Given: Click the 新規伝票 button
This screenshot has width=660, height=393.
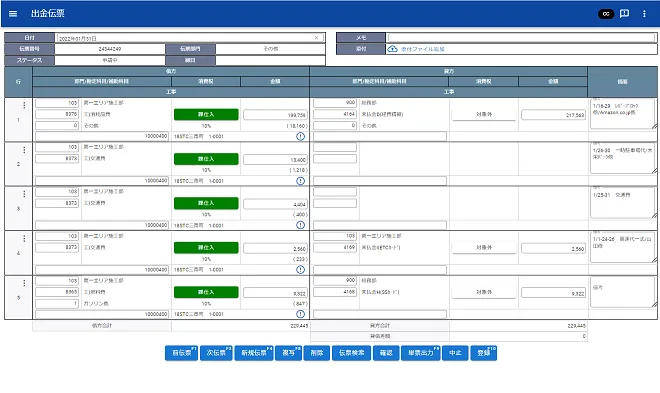Looking at the screenshot, I should (x=254, y=353).
